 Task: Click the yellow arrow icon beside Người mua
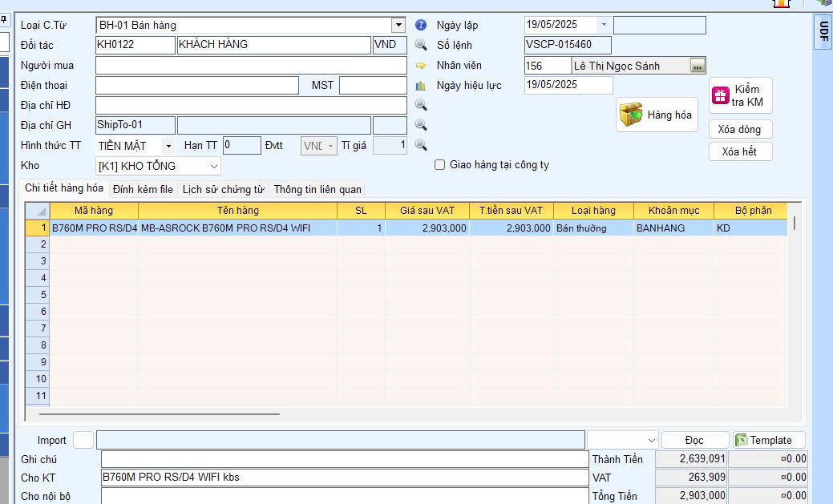421,66
